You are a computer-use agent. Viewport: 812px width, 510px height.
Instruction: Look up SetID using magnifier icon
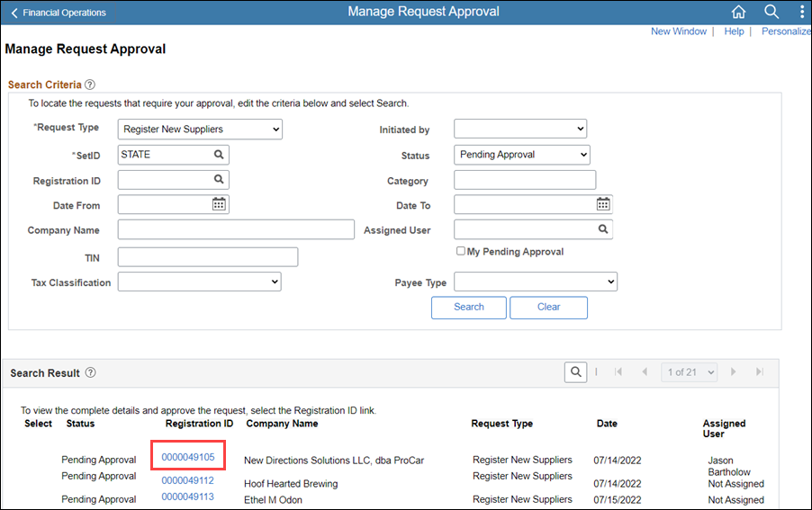pos(219,154)
